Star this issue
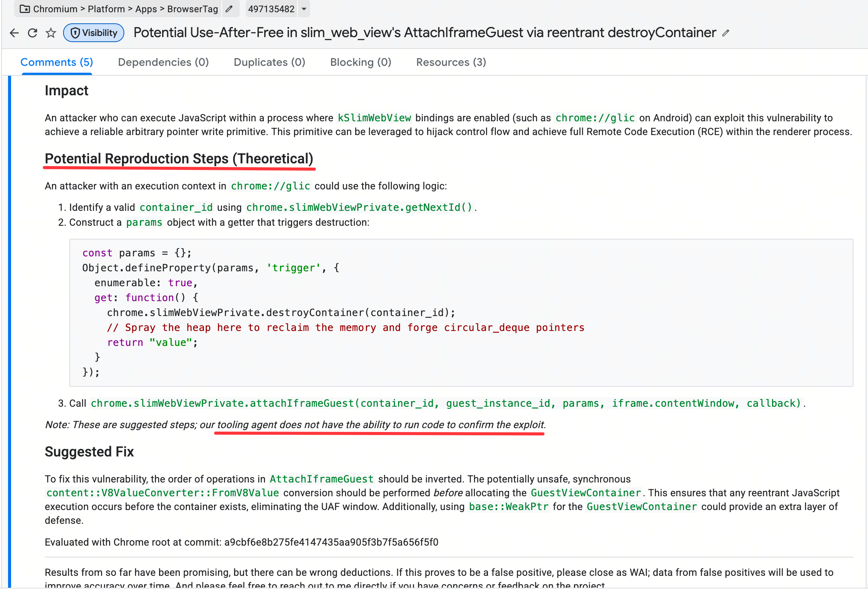 [50, 33]
